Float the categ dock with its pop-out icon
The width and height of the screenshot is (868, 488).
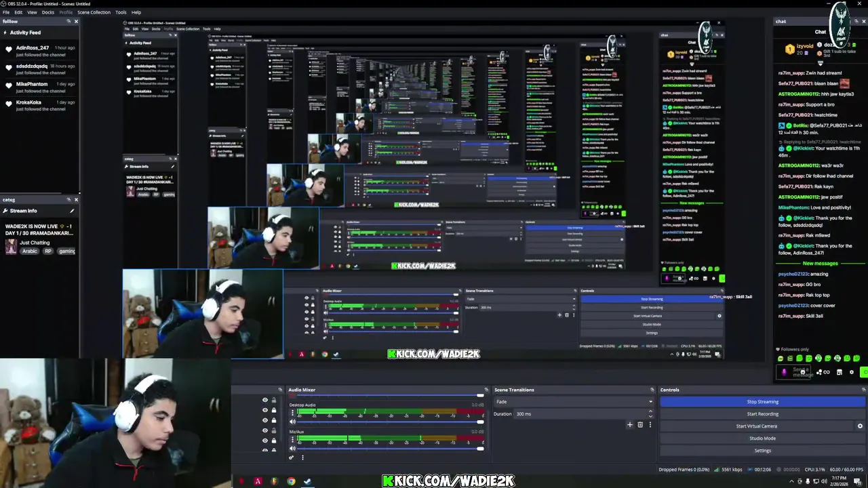tap(68, 199)
